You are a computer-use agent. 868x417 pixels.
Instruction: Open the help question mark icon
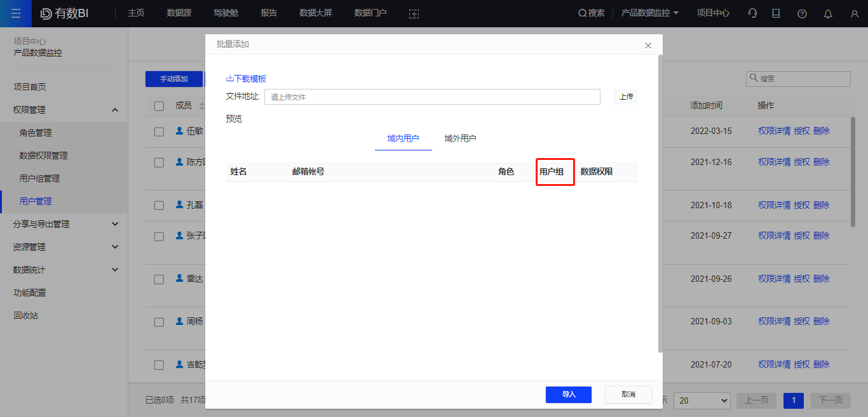pos(802,13)
